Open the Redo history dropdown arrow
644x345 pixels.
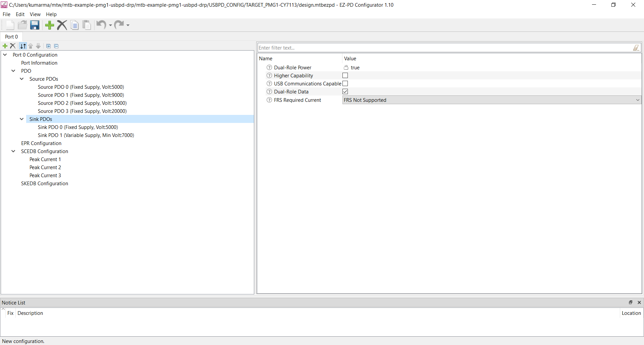tap(128, 25)
